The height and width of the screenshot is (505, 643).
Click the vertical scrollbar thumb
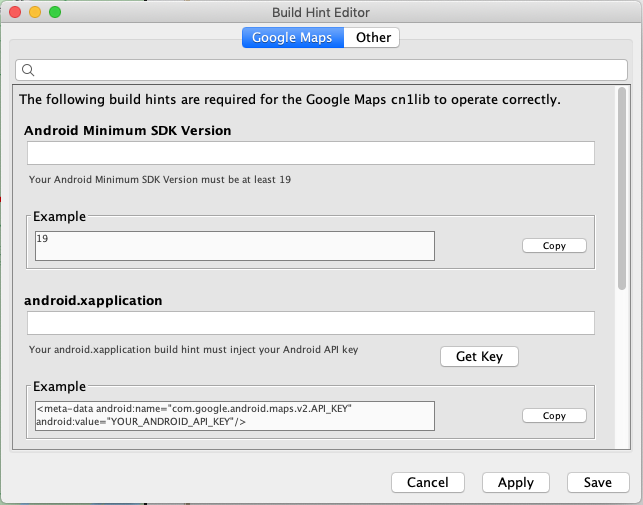point(622,189)
